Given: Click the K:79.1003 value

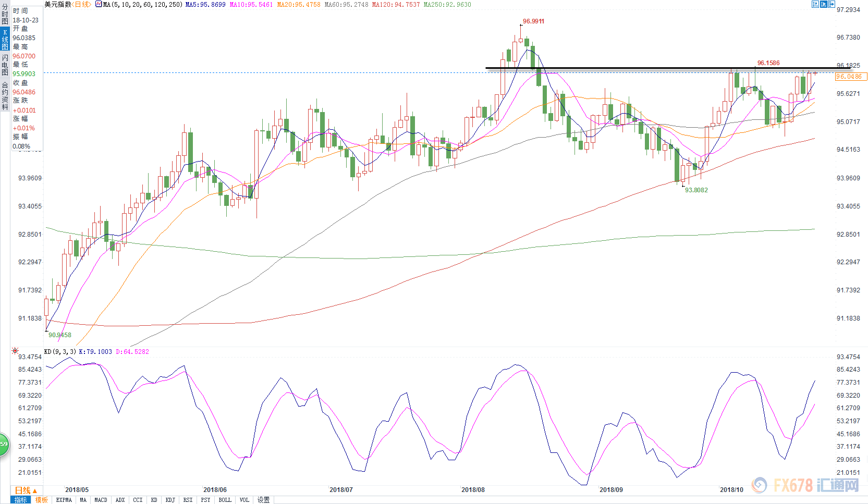Looking at the screenshot, I should click(95, 352).
